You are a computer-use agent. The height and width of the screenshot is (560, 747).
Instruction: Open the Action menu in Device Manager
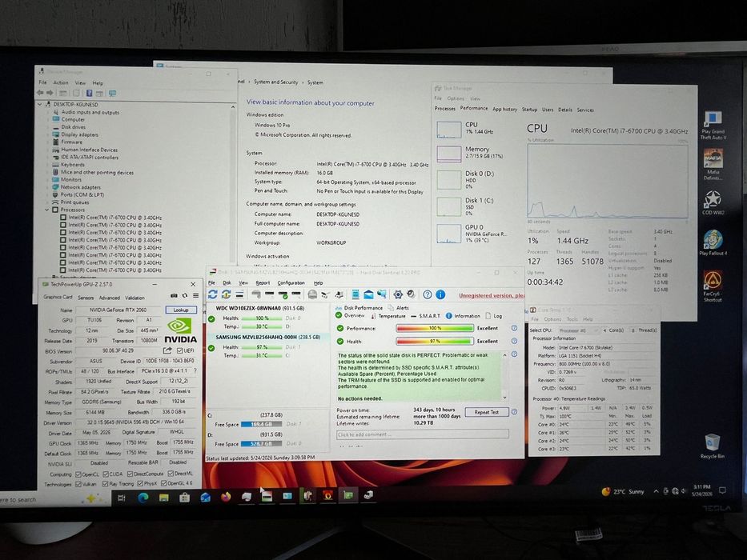(61, 82)
